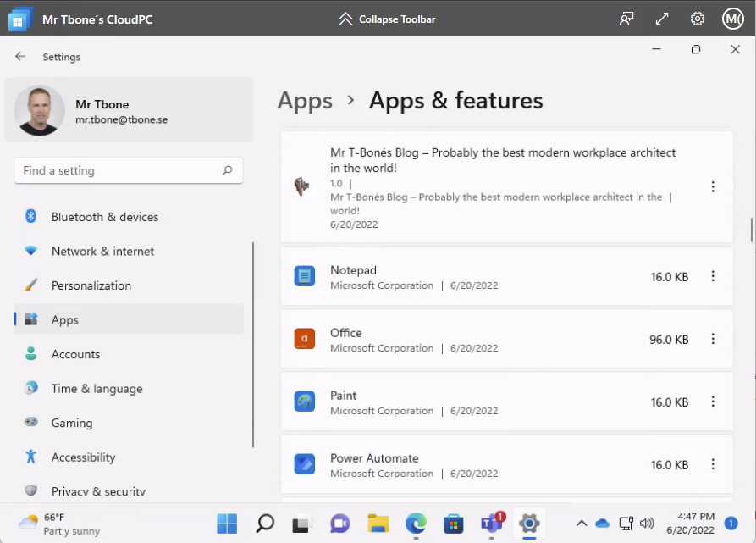Screen dimensions: 756x543
Task: Open more options for Mr T-Bonés Blog
Action: click(x=713, y=186)
